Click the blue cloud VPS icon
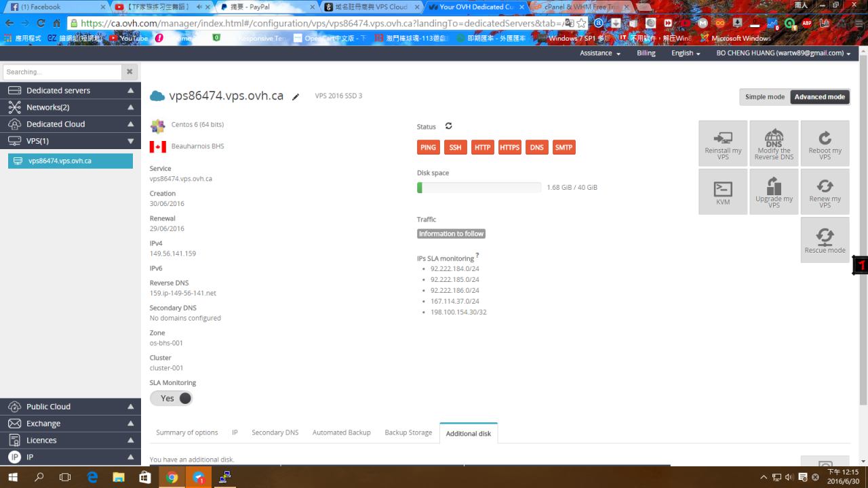 point(157,96)
